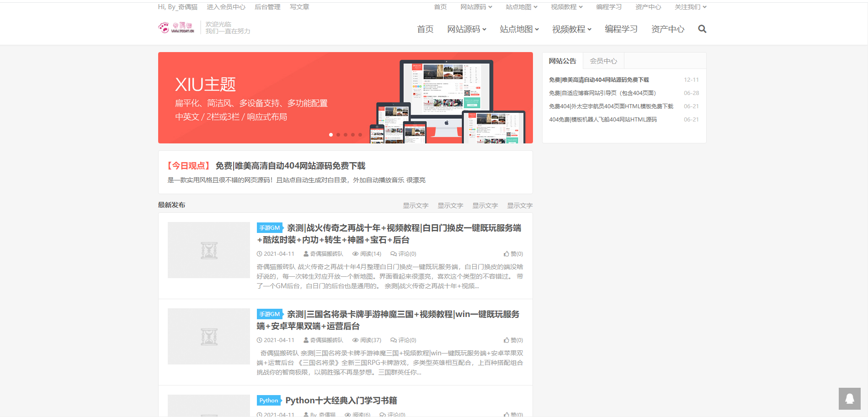The width and height of the screenshot is (868, 417).
Task: Expand 网站源码 in top small bar
Action: point(476,7)
